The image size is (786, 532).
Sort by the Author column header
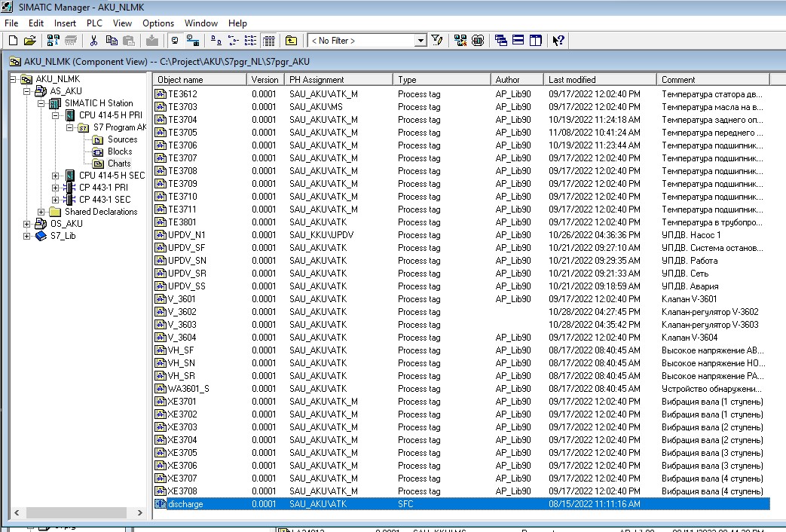[517, 79]
